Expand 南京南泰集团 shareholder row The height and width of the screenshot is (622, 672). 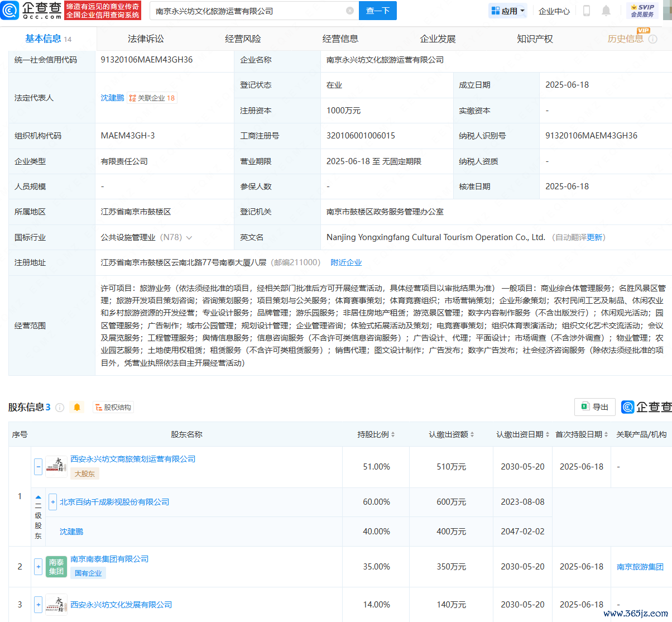(x=38, y=567)
